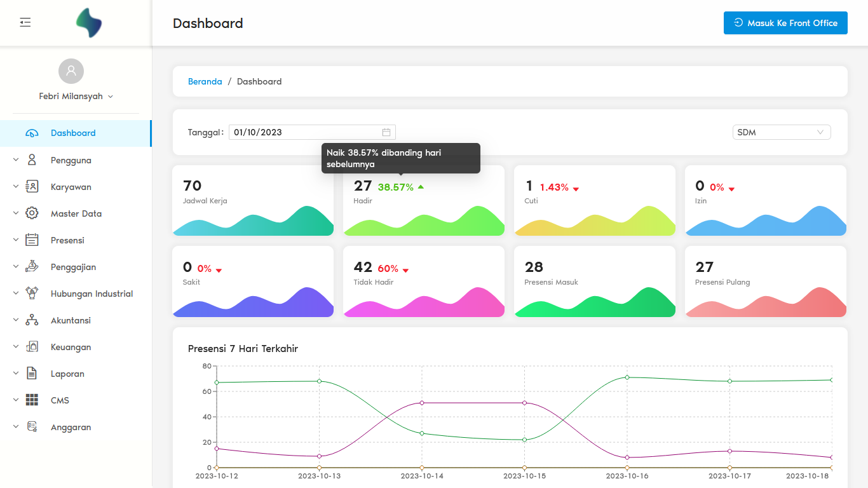Expand the Keuangan menu chevron
868x488 pixels.
[16, 347]
